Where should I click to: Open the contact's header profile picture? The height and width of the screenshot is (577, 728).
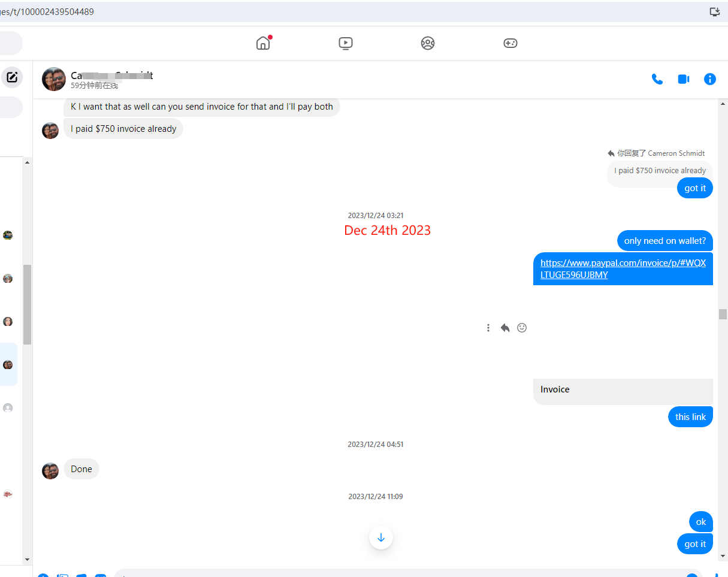tap(54, 79)
